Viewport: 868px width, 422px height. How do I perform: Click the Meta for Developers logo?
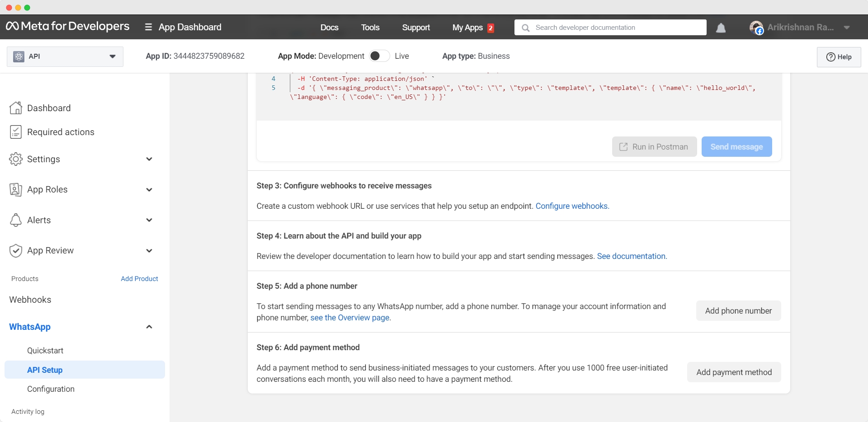(x=67, y=27)
